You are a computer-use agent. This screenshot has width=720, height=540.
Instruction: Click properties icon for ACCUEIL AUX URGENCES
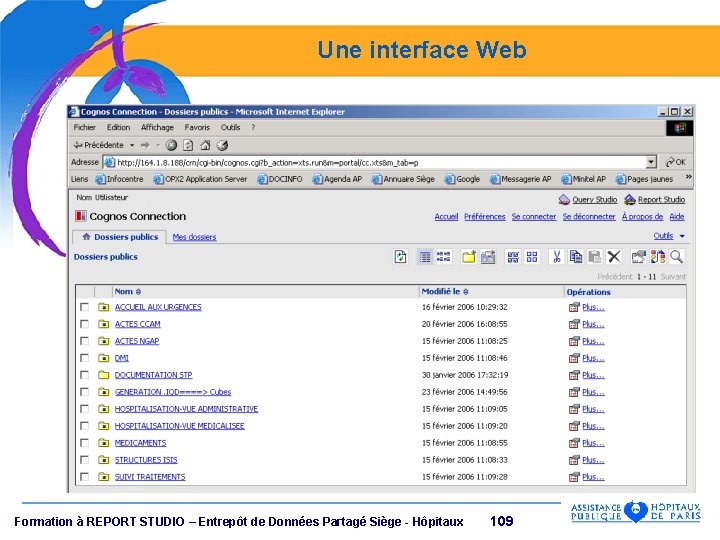coord(574,307)
